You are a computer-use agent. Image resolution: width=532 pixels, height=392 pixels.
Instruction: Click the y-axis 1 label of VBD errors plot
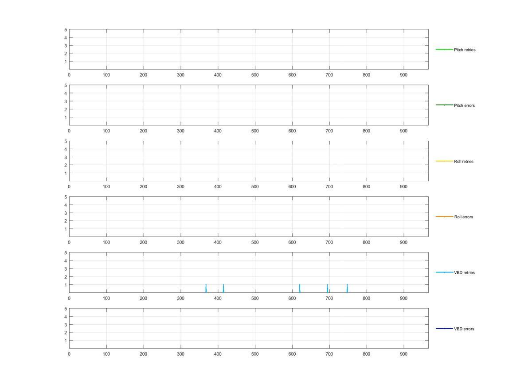(x=66, y=340)
